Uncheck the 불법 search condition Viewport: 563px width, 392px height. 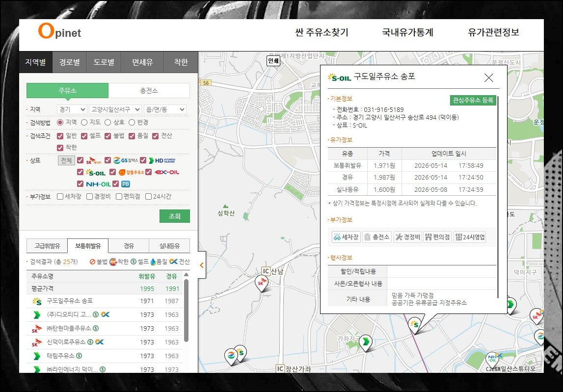pos(107,136)
